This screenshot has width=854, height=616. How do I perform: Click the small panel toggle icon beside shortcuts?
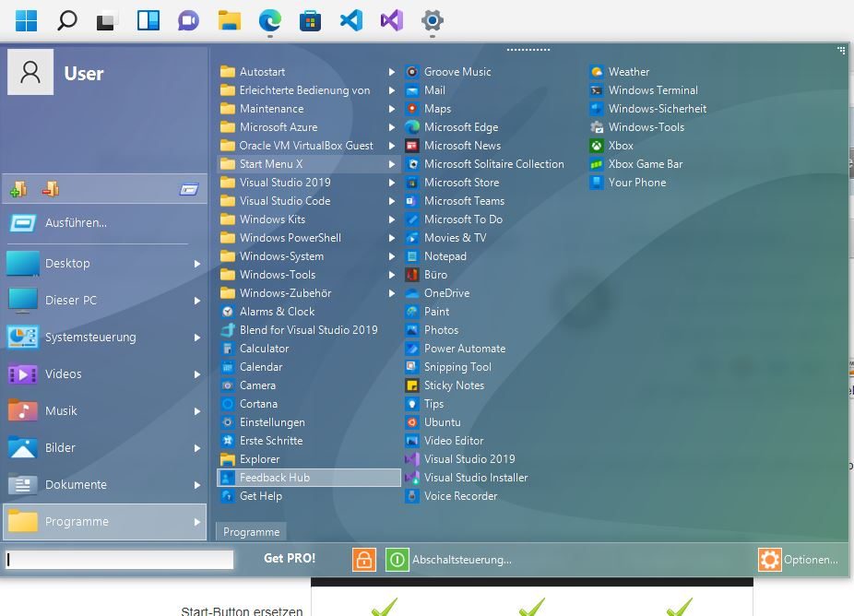click(x=189, y=190)
